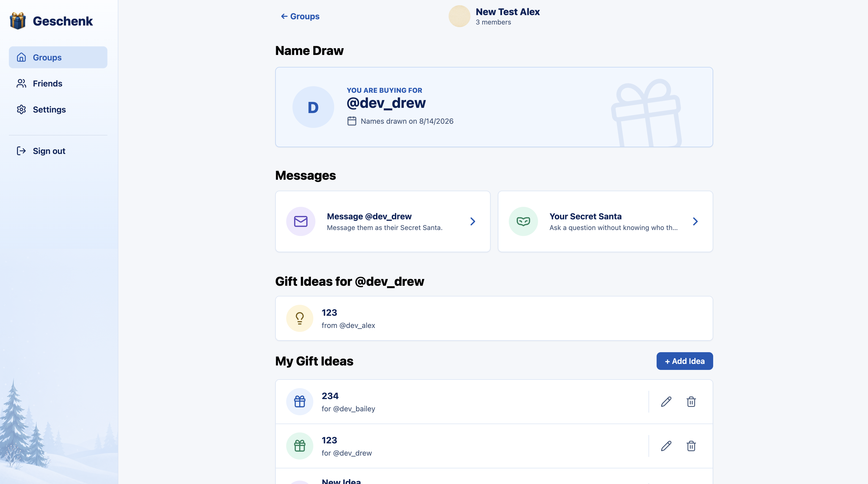Click the Geschenk brand name

[63, 21]
